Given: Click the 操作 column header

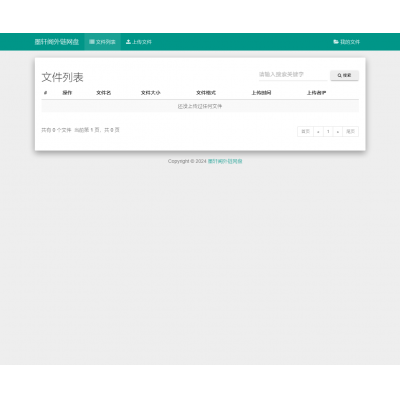Looking at the screenshot, I should point(67,93).
